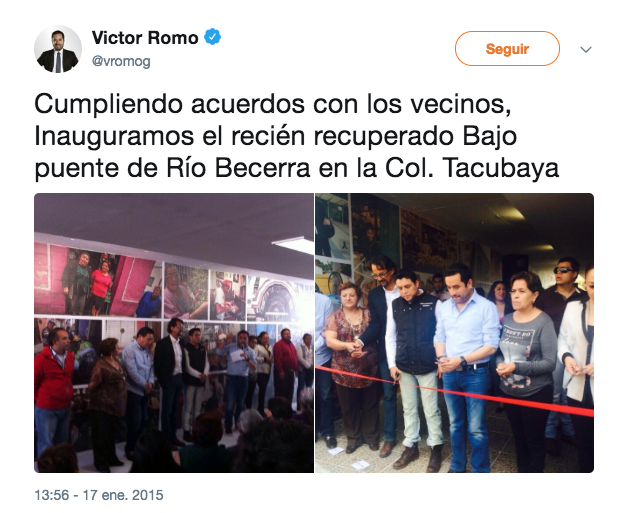Open the tweet timestamp 13:56 - 17 ene. 2015
Screen dimensions: 628x513
[x=99, y=495]
